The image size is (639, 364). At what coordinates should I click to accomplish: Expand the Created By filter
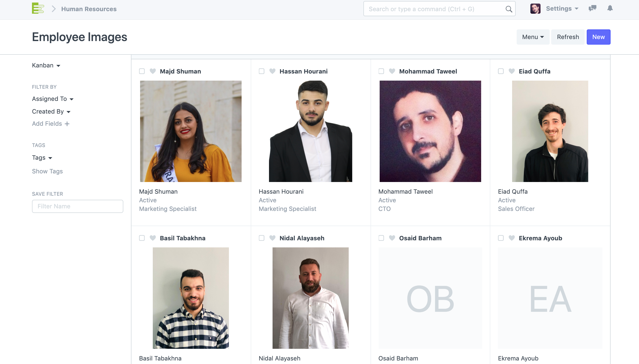[x=51, y=112]
